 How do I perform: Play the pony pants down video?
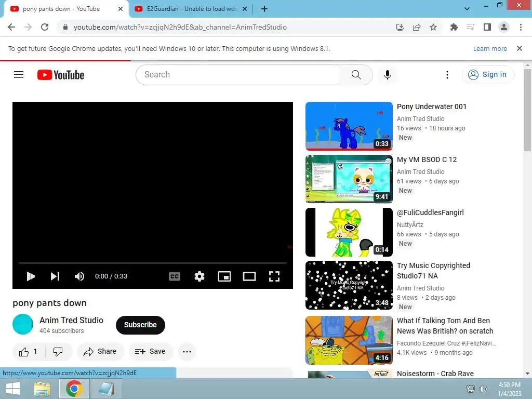31,276
